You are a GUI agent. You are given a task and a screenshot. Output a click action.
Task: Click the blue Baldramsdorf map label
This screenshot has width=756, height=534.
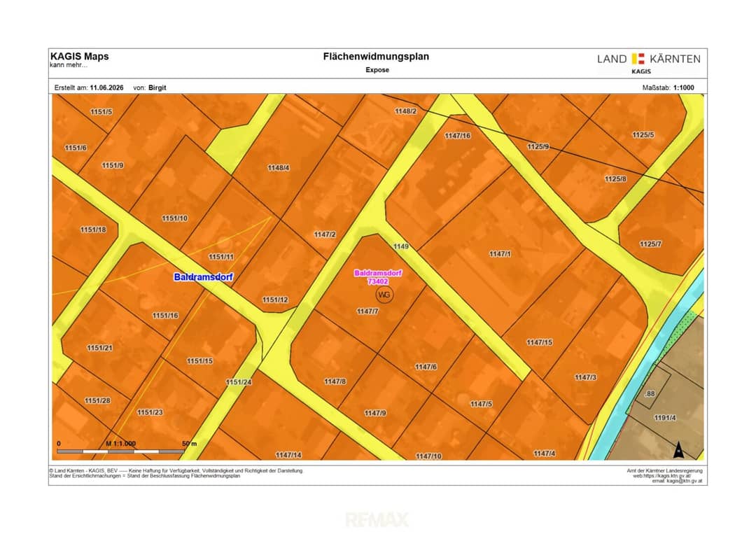204,277
